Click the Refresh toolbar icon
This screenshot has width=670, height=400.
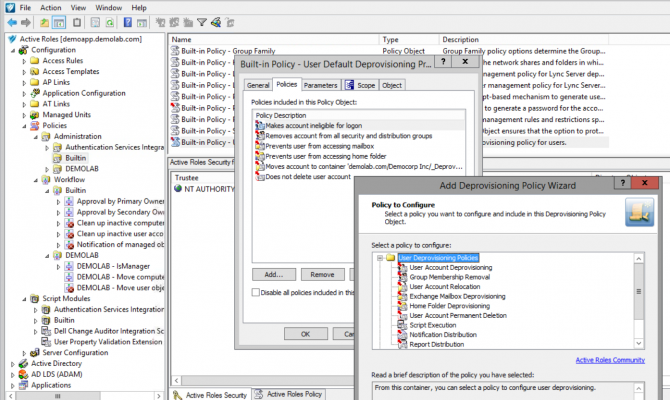[x=110, y=22]
